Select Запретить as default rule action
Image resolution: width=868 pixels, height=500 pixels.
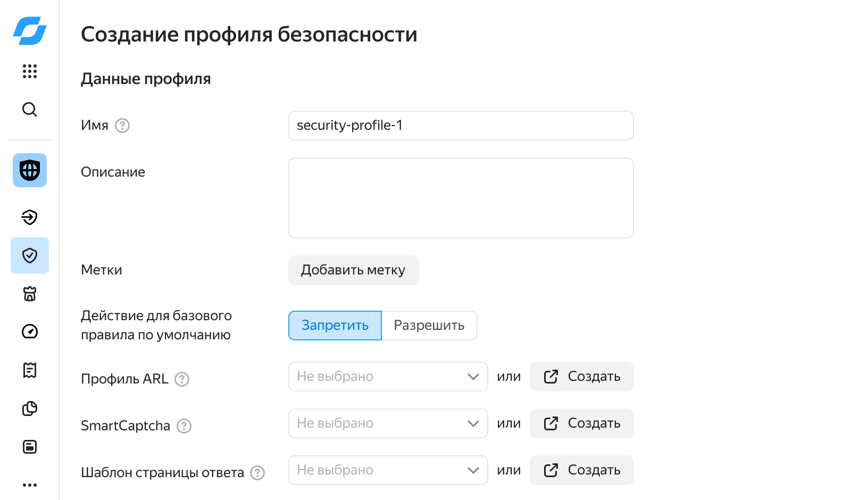335,326
